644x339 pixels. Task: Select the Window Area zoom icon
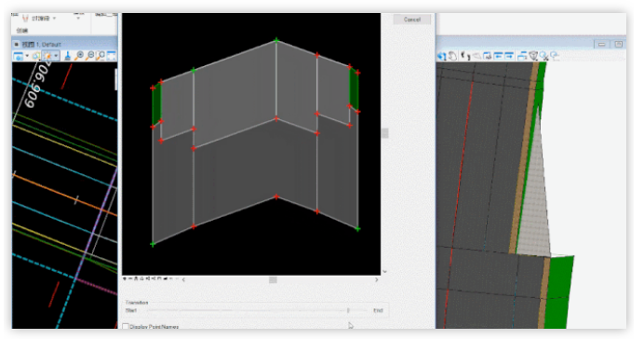(x=101, y=56)
